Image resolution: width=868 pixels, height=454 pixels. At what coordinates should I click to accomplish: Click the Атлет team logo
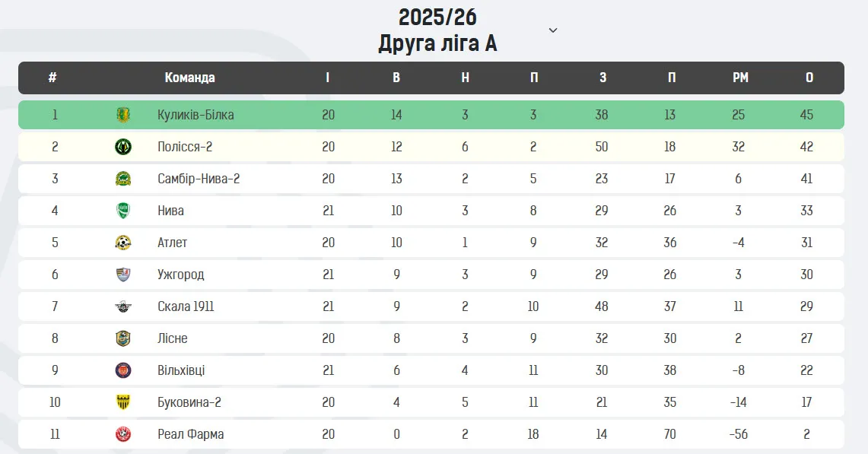click(123, 243)
